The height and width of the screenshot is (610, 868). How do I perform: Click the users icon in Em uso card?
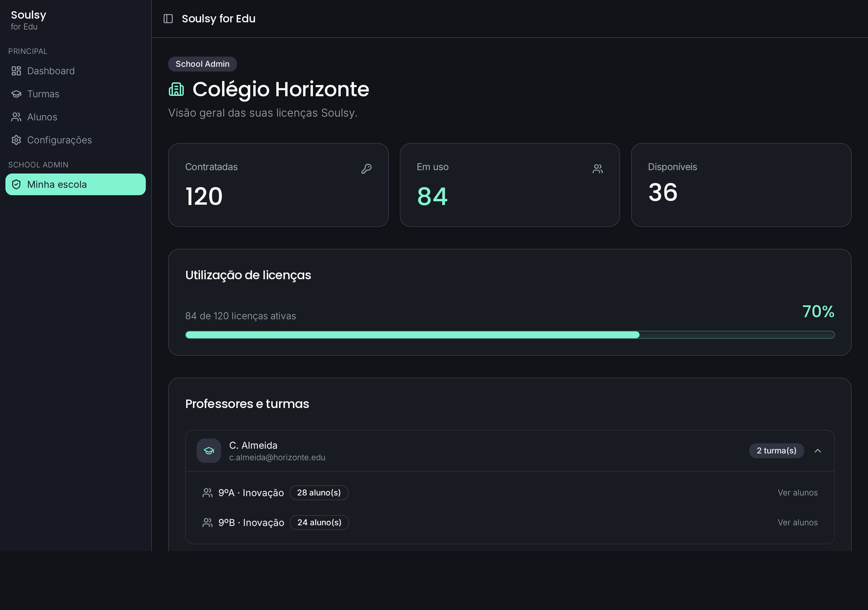coord(598,168)
